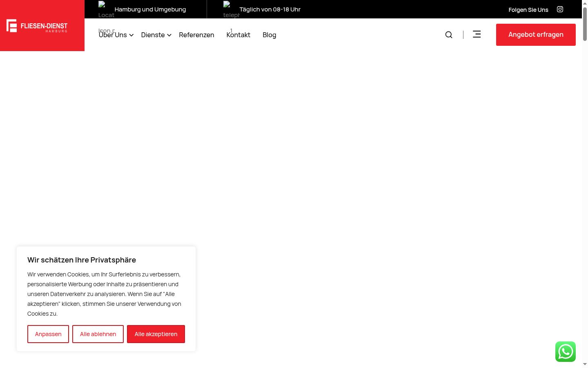Image resolution: width=588 pixels, height=368 pixels.
Task: Click the page vertical scrollbar thumb
Action: click(585, 24)
